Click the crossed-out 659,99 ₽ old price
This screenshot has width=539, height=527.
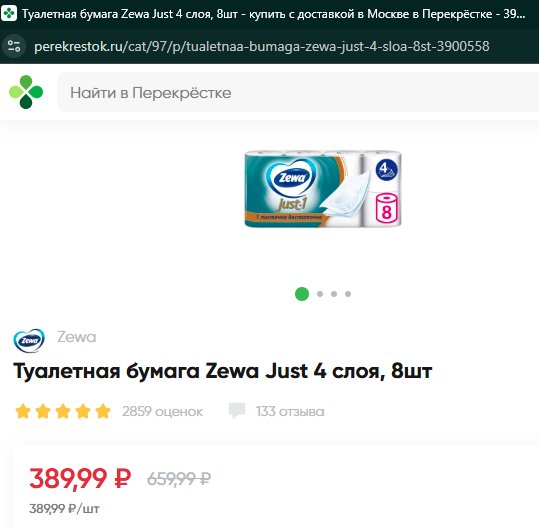179,479
